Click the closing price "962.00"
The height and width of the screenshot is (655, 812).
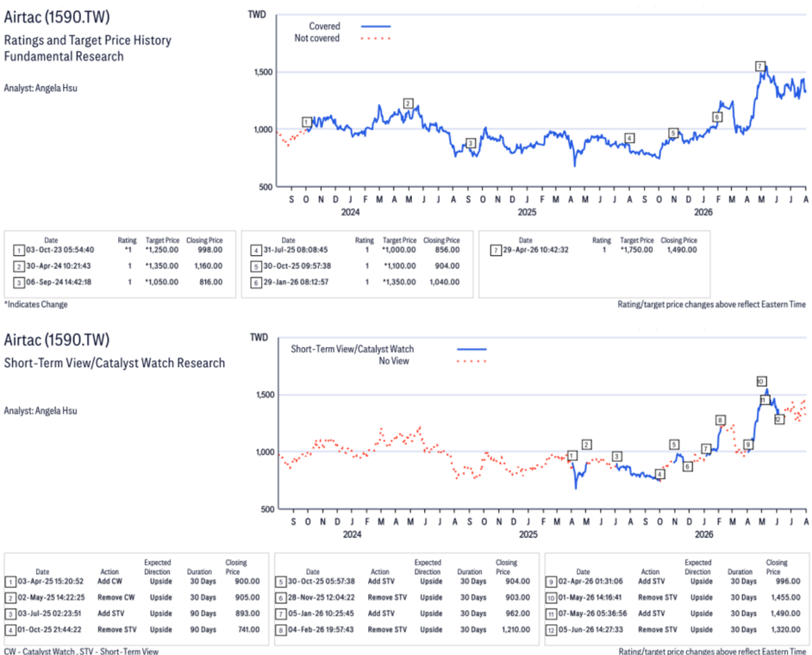518,614
